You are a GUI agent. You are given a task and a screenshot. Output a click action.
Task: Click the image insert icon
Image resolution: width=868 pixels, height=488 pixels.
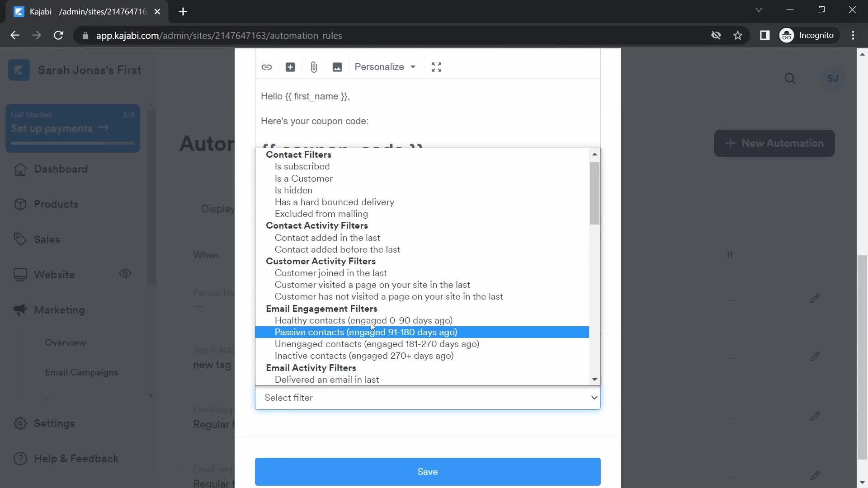338,67
